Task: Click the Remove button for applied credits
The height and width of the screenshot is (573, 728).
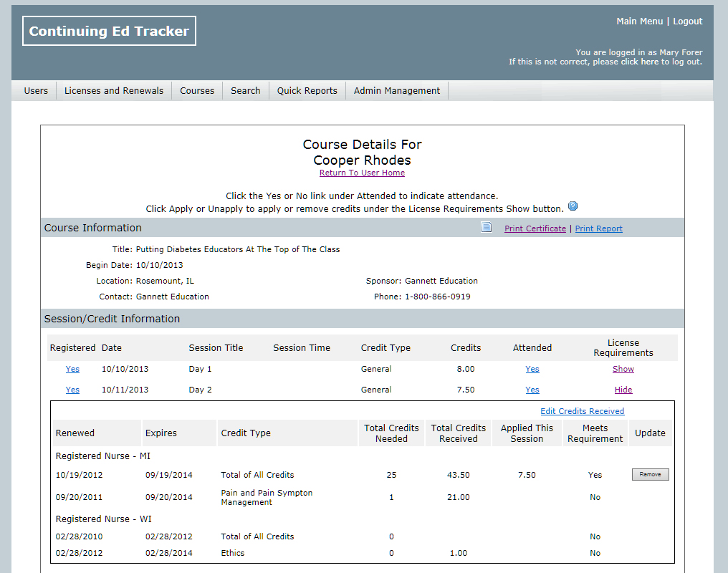Action: pos(650,475)
